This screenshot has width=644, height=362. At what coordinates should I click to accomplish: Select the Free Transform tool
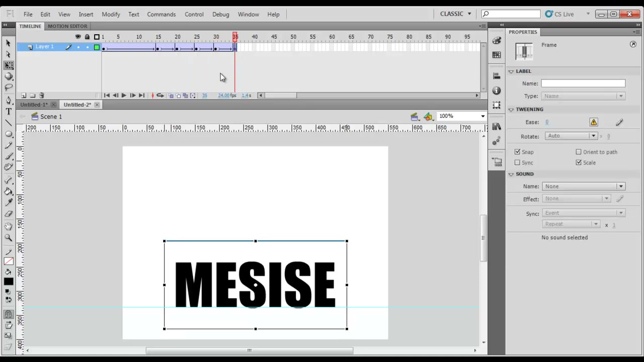[x=9, y=65]
